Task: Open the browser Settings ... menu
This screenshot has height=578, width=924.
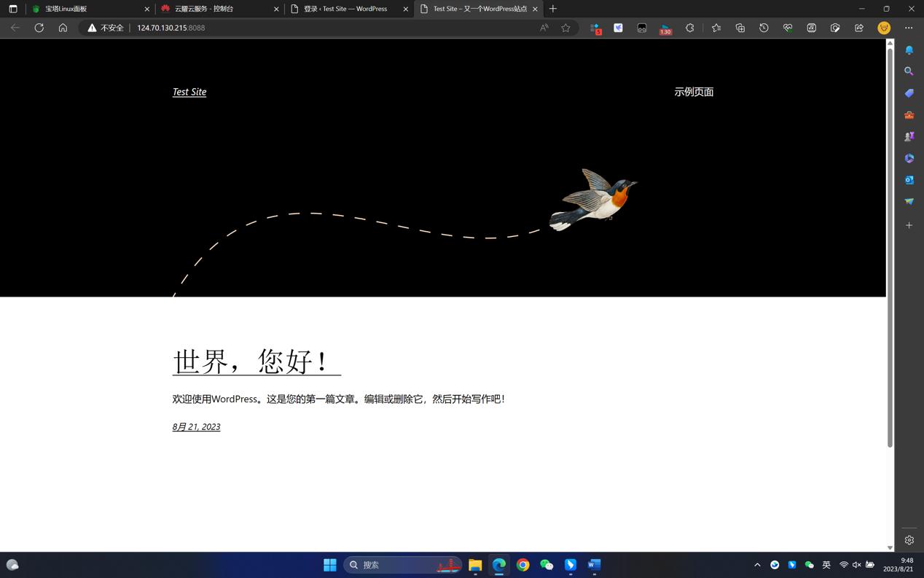Action: 909,28
